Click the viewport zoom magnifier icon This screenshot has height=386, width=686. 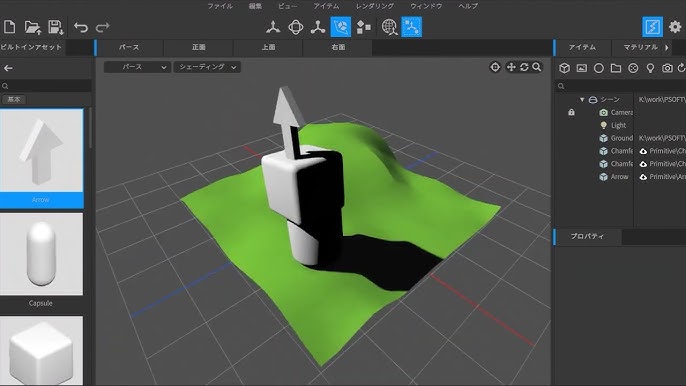point(537,67)
